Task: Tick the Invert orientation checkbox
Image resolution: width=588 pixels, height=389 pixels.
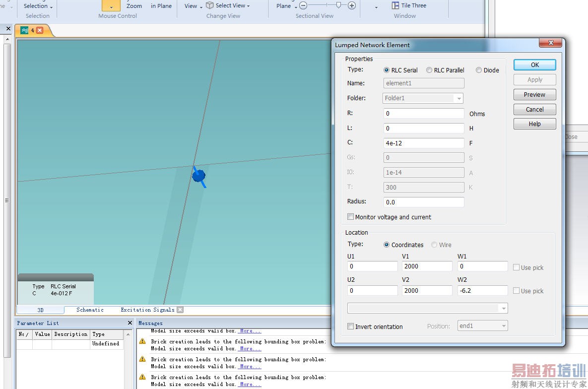Action: coord(351,326)
